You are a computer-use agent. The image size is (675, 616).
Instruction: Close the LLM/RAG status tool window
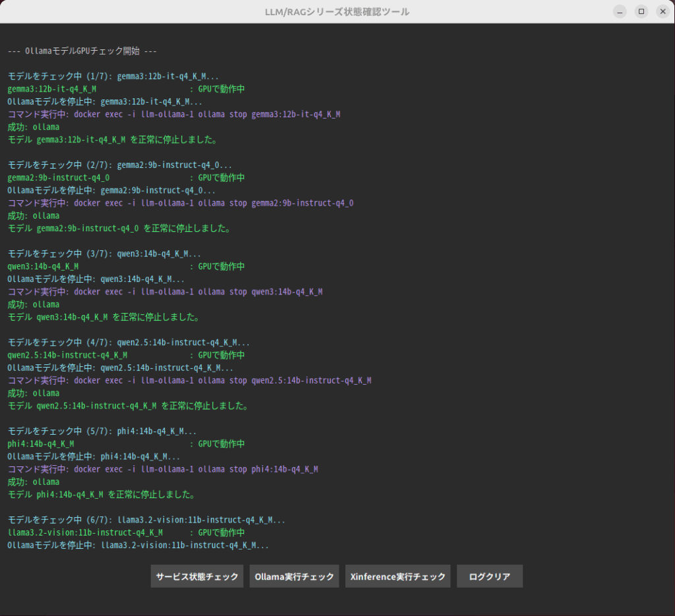pos(663,12)
